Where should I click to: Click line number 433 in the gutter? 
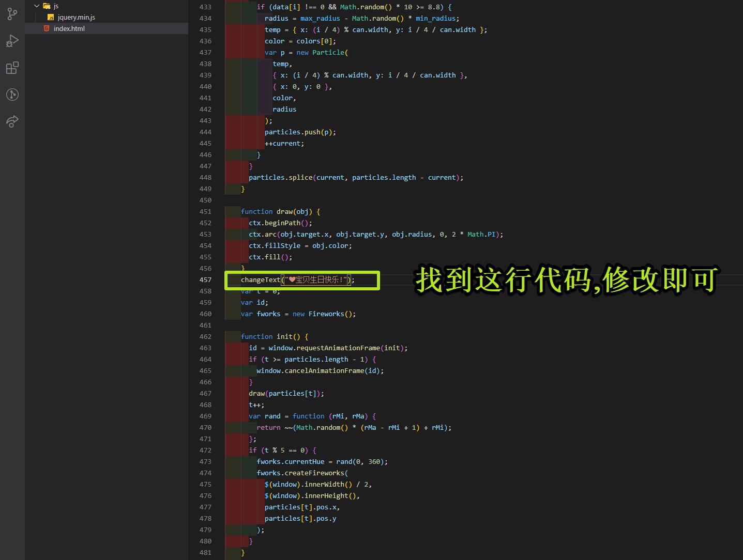(205, 7)
